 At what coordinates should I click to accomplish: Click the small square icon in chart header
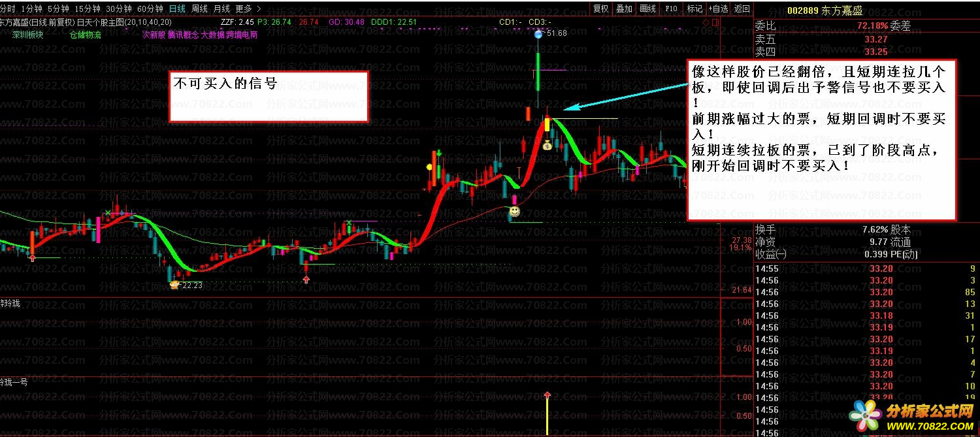coord(715,22)
